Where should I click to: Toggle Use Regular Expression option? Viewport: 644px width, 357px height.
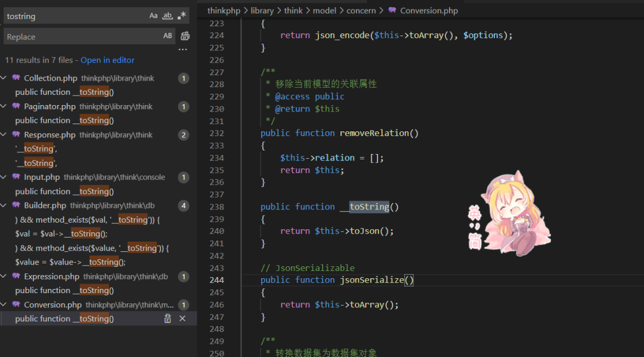pos(181,16)
